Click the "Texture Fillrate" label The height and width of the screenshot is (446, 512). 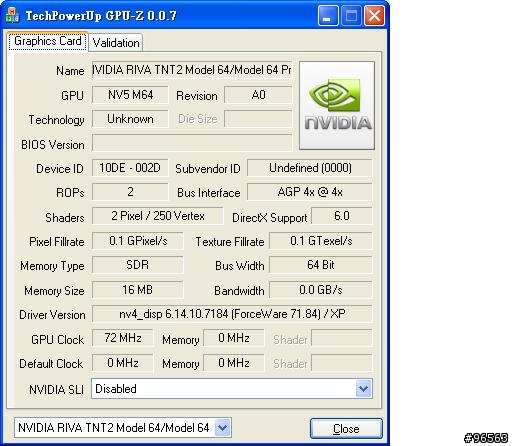(230, 242)
